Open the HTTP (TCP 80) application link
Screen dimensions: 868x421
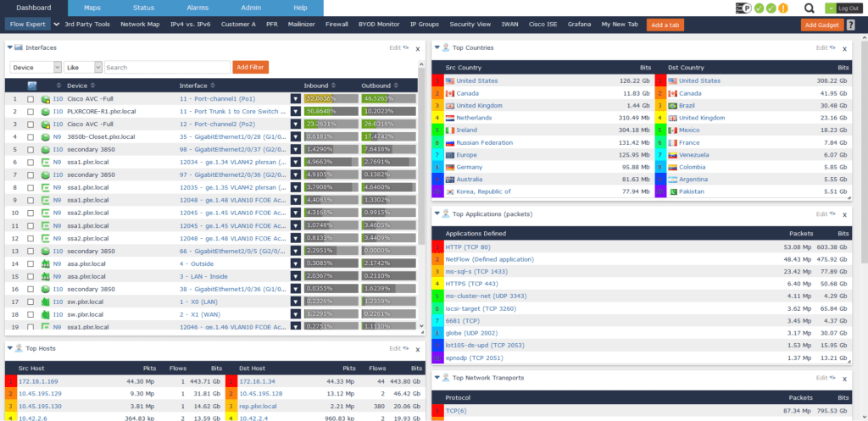468,247
